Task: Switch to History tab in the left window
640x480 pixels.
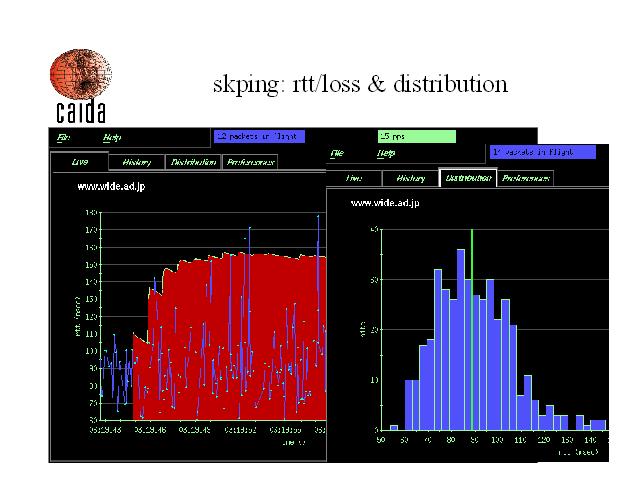Action: point(135,162)
